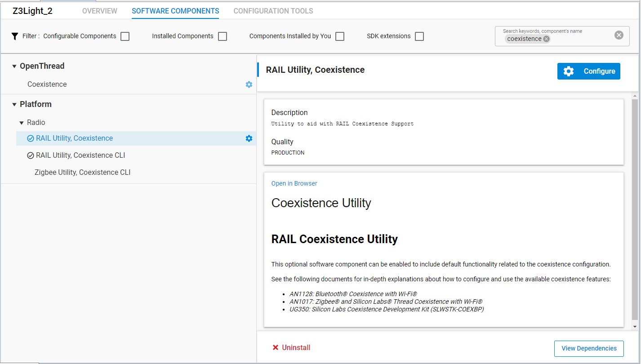Click View Dependencies button

pos(589,348)
